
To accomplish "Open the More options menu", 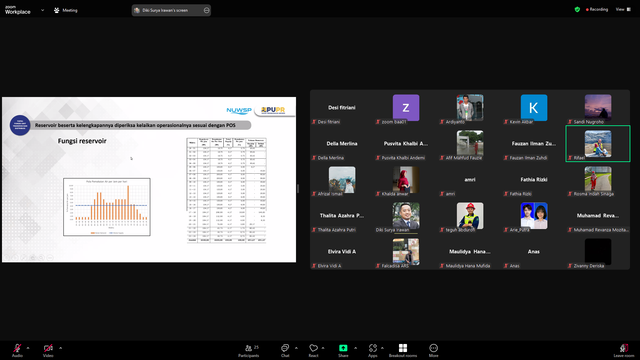I will pyautogui.click(x=433, y=350).
